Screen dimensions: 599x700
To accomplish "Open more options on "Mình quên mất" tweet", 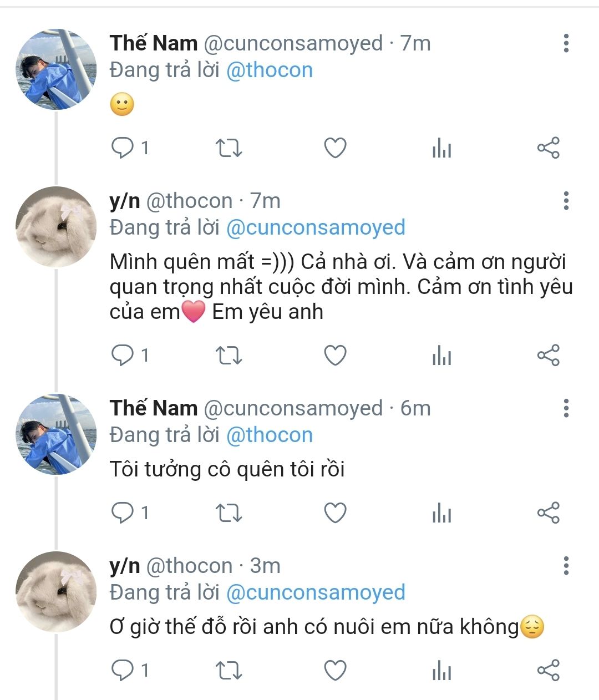I will 566,201.
